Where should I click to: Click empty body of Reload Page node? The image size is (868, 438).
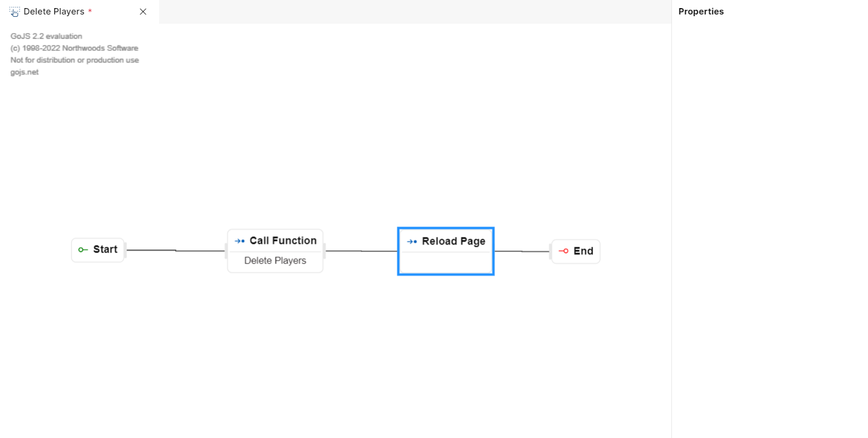(x=445, y=263)
